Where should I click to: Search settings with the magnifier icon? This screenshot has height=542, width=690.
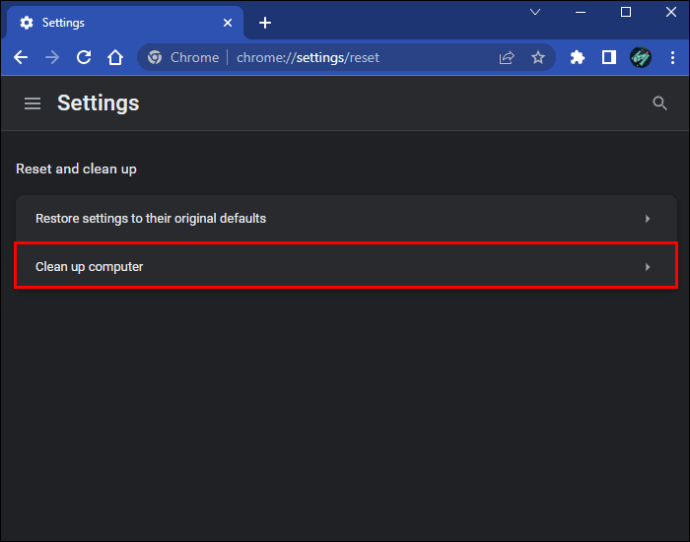pyautogui.click(x=660, y=103)
